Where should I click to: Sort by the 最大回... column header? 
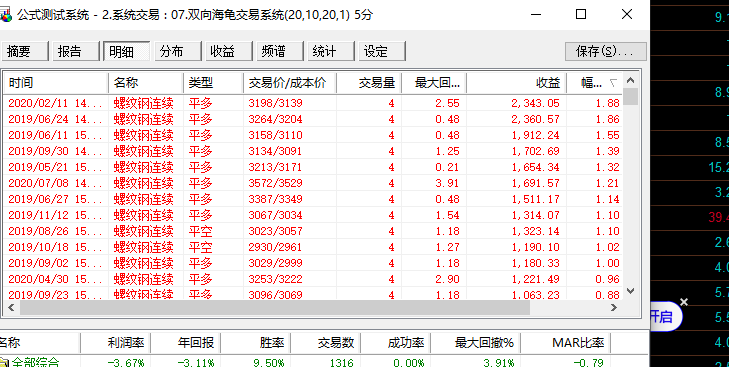pos(434,83)
